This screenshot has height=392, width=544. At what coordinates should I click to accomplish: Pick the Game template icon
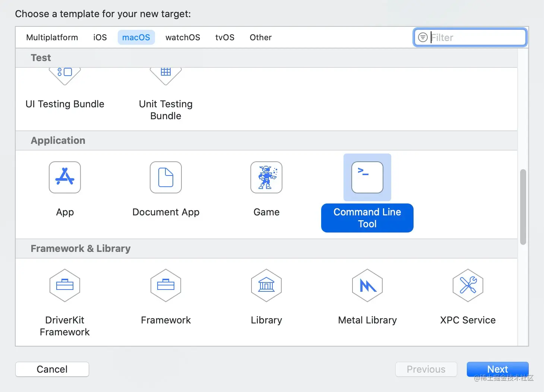266,177
